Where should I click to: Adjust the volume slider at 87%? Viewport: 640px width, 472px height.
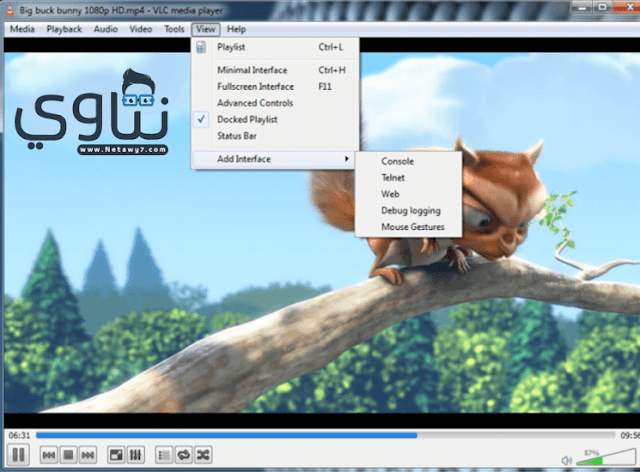click(x=606, y=457)
